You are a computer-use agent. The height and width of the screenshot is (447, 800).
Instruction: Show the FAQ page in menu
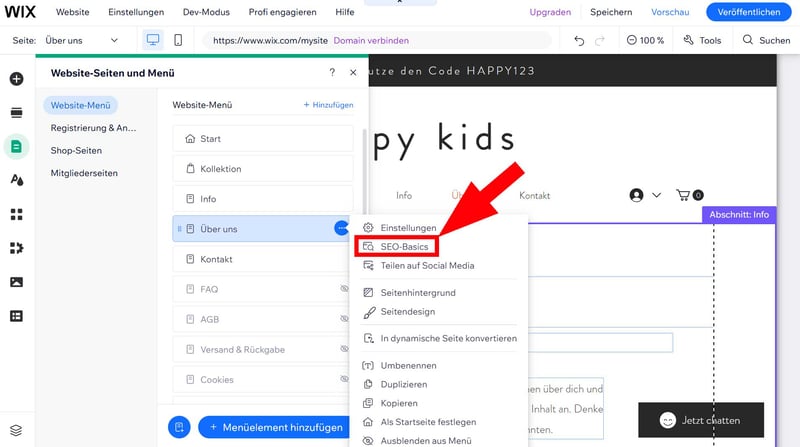344,289
